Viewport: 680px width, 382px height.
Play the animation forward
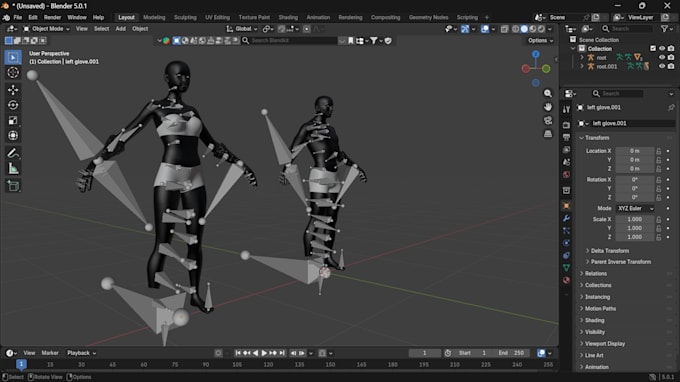tap(264, 353)
